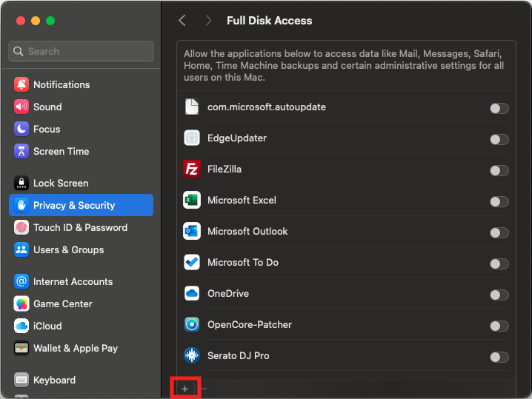This screenshot has height=399, width=532.
Task: Select the EdgeUpdater row label
Action: coord(237,138)
